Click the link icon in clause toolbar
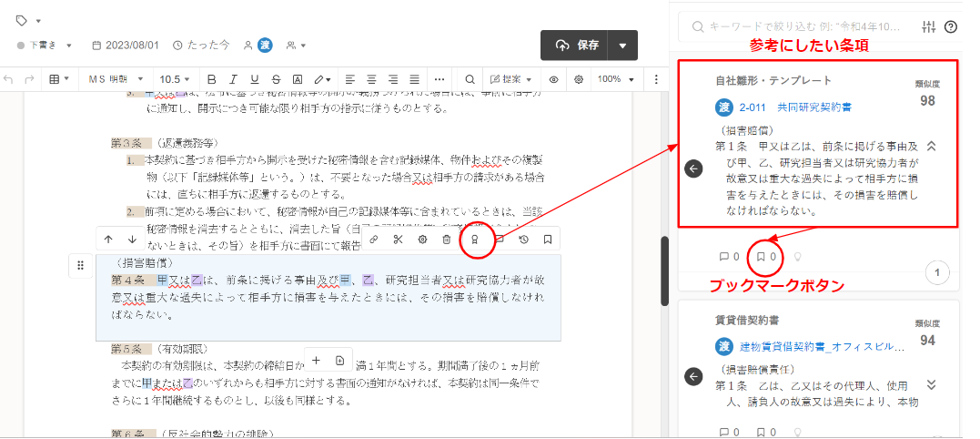This screenshot has height=439, width=980. click(373, 240)
